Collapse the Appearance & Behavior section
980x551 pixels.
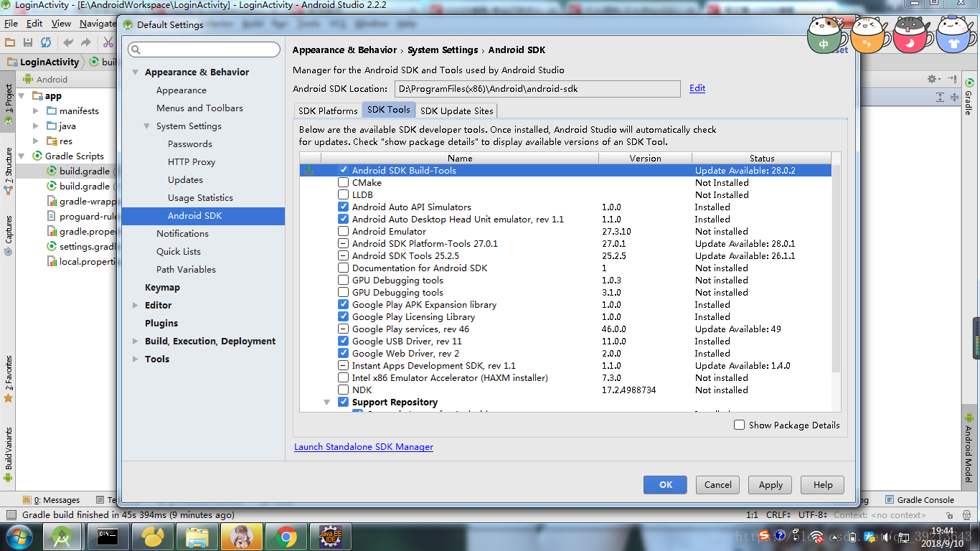(136, 72)
